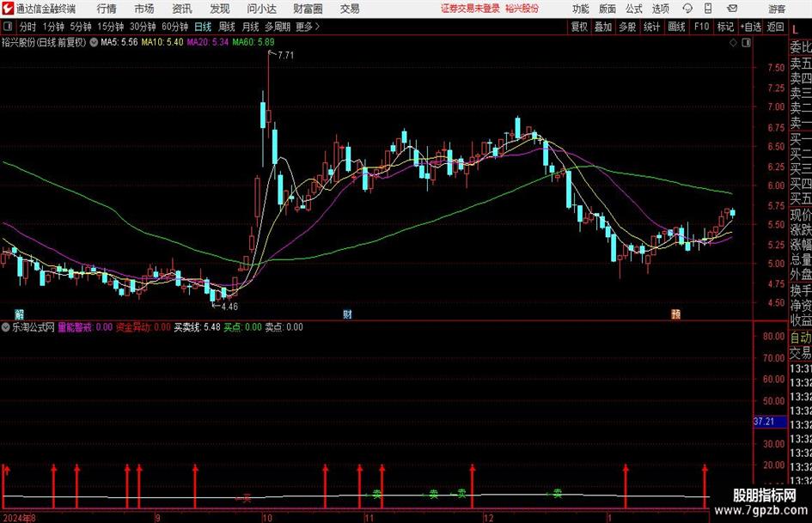Open the mobile phone icon
This screenshot has width=812, height=523.
(708, 9)
